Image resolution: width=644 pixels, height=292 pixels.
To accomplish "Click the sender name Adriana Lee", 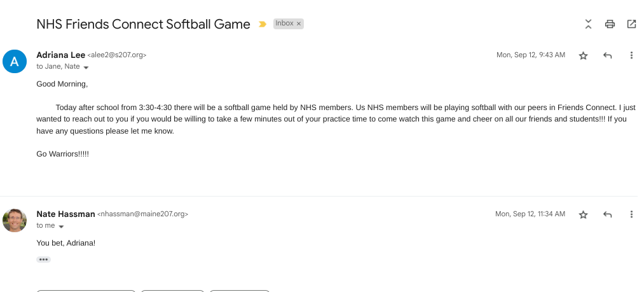I will tap(60, 55).
